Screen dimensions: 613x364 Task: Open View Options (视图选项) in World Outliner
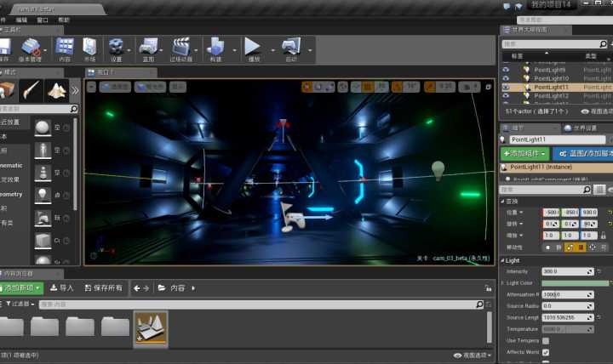coord(597,111)
